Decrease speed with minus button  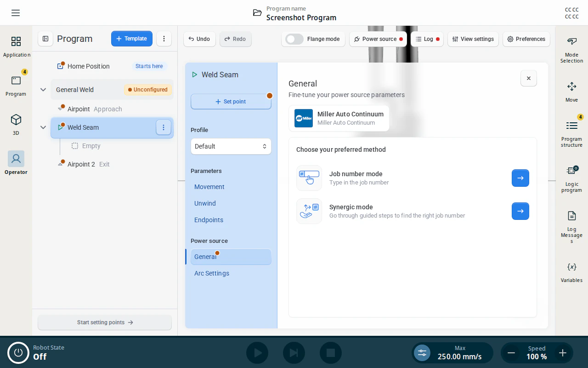(x=511, y=353)
